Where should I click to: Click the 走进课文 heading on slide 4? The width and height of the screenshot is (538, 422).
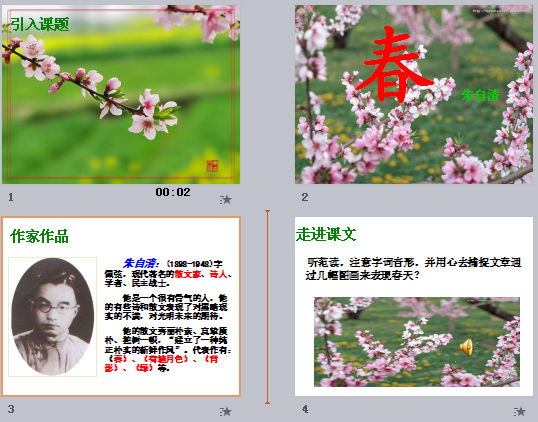point(326,234)
